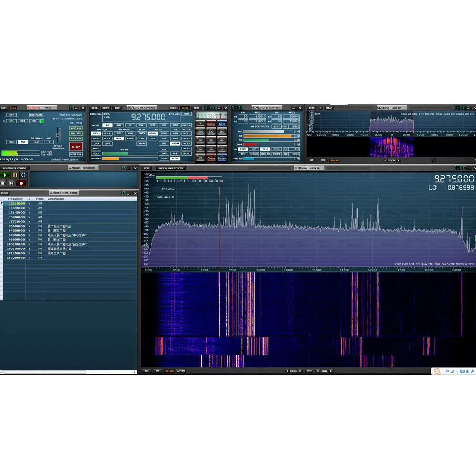This screenshot has height=476, width=476.
Task: Click the Chinese input mode icon
Action: click(x=447, y=371)
